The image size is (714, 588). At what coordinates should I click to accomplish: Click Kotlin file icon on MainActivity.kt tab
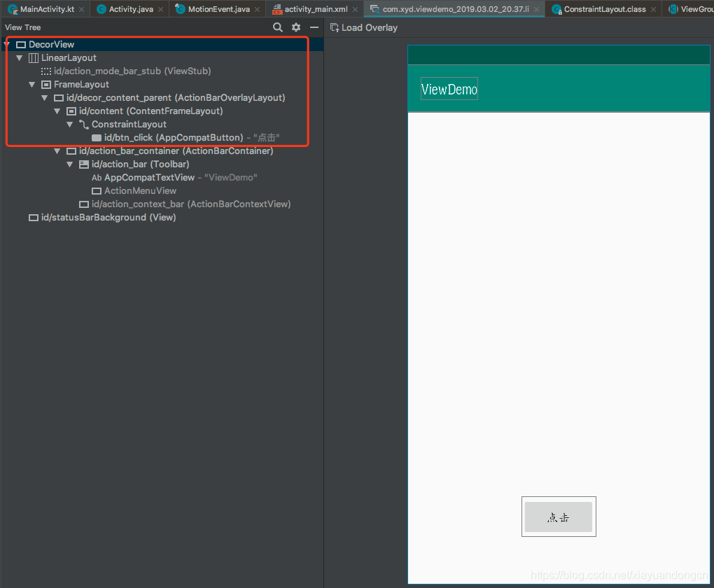pos(13,9)
